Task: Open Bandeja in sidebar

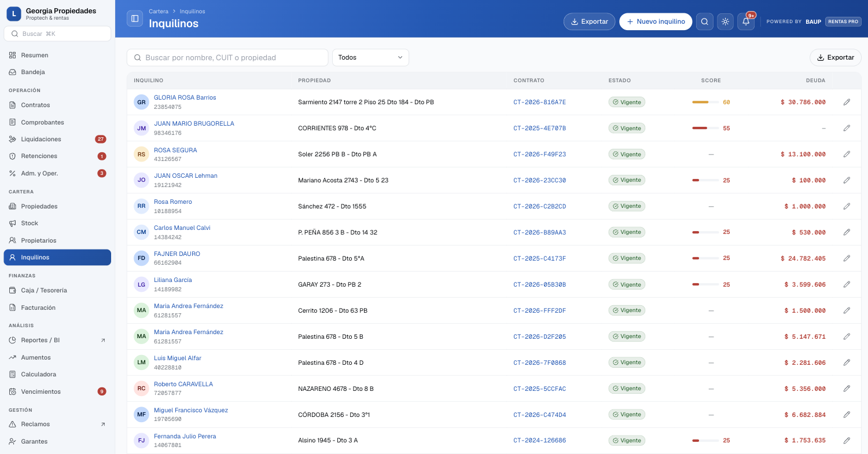Action: 57,72
